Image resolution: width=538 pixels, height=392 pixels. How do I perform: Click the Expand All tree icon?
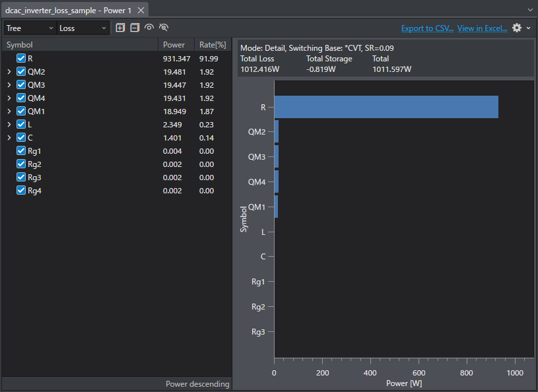(x=120, y=28)
